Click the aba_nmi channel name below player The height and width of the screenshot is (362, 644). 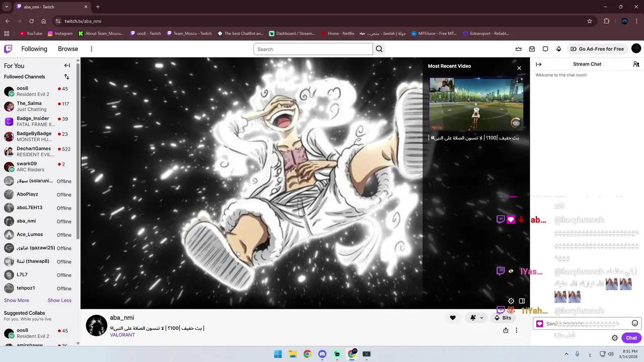click(122, 318)
